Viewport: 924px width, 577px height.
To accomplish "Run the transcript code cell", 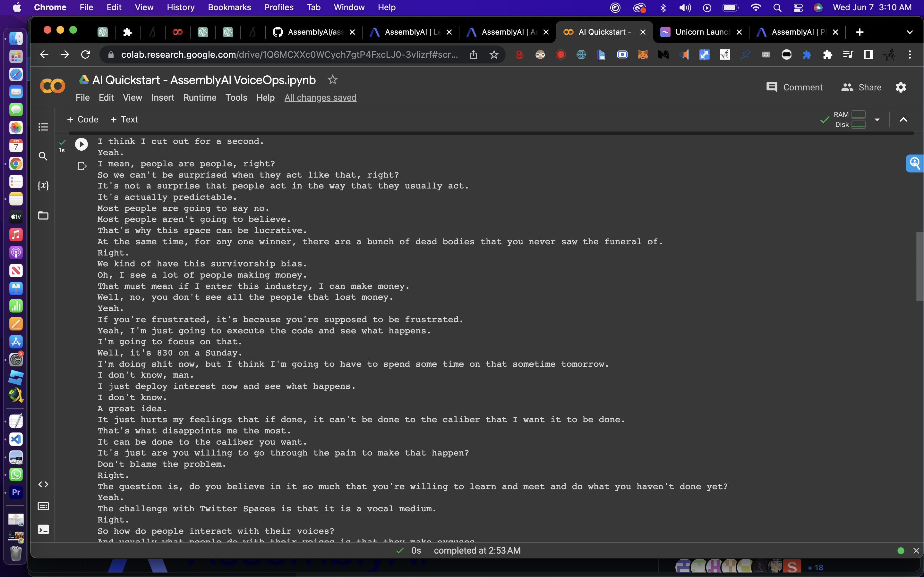I will pos(81,144).
